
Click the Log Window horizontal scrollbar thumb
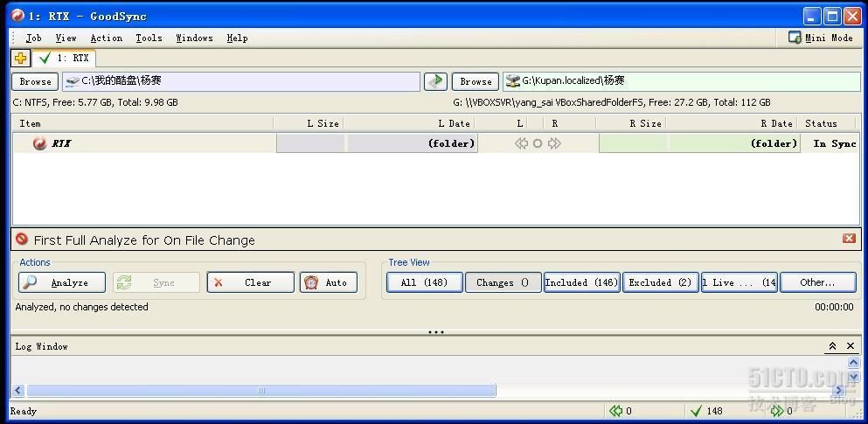[260, 391]
